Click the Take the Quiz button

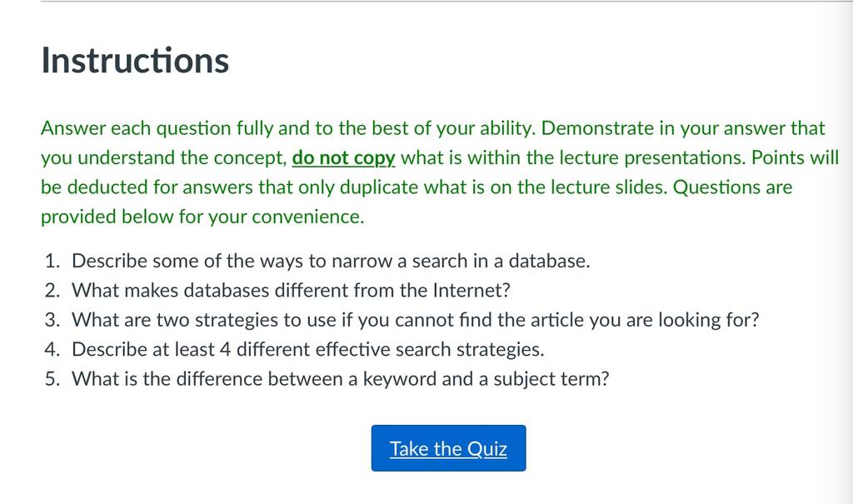pos(448,448)
